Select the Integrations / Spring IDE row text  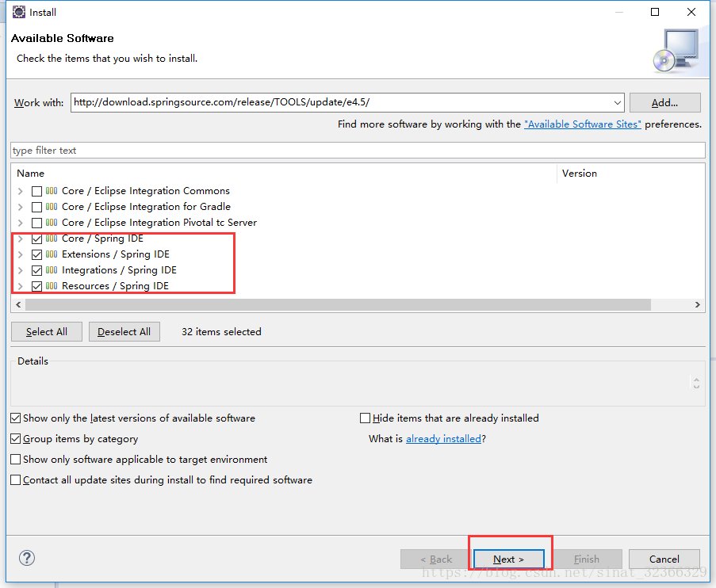tap(119, 270)
